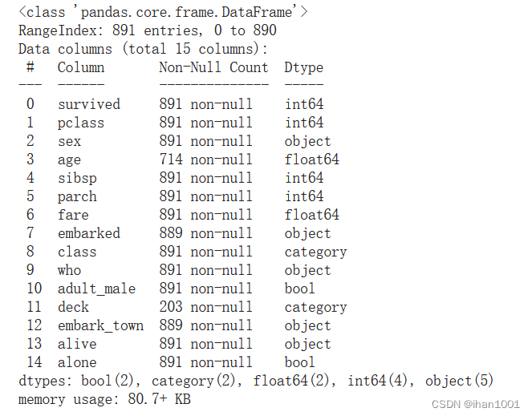Viewport: 532px width, 416px height.
Task: Click the 'Non-Null Count' header
Action: [213, 67]
